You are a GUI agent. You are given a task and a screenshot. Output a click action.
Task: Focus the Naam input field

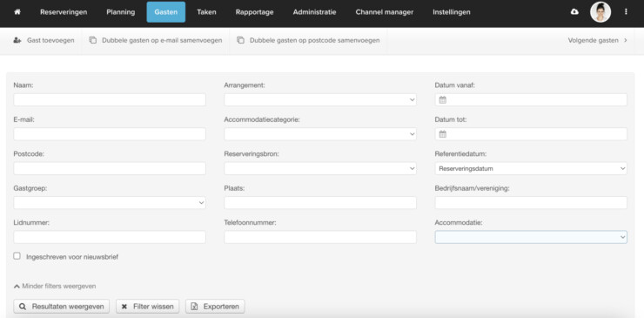click(x=110, y=99)
